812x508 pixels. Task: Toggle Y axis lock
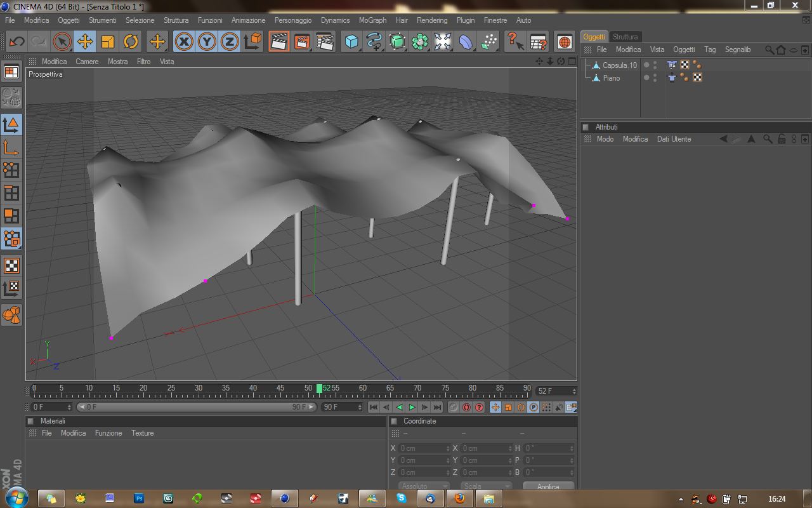point(207,42)
